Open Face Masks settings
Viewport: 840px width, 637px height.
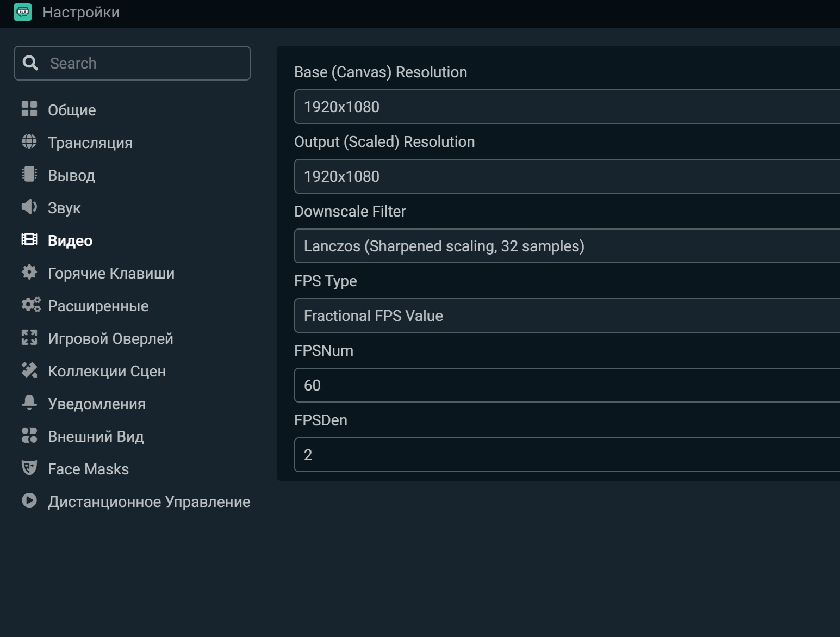point(88,469)
